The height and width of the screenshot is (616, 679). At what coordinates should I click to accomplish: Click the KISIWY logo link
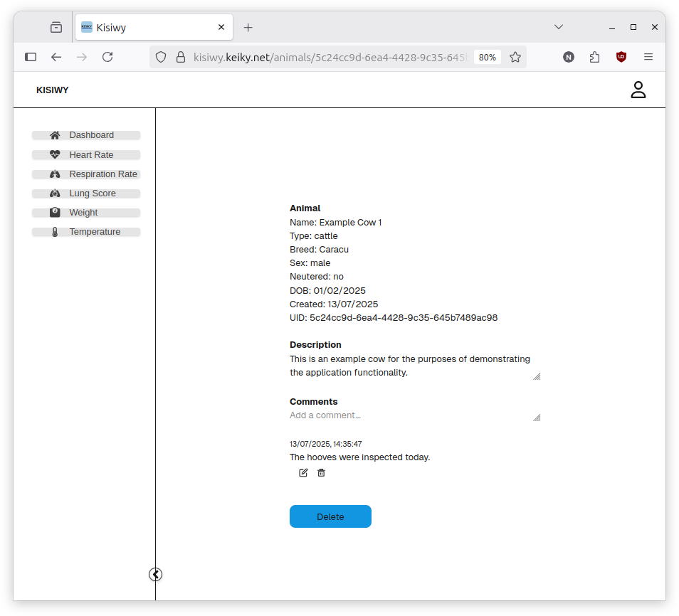click(x=53, y=90)
